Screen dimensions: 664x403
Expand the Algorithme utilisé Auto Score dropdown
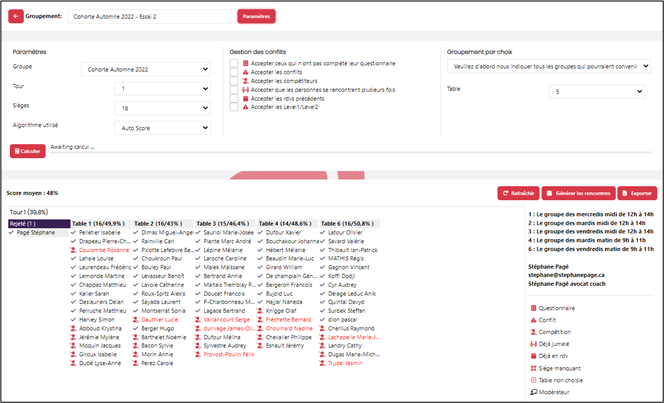coord(145,128)
